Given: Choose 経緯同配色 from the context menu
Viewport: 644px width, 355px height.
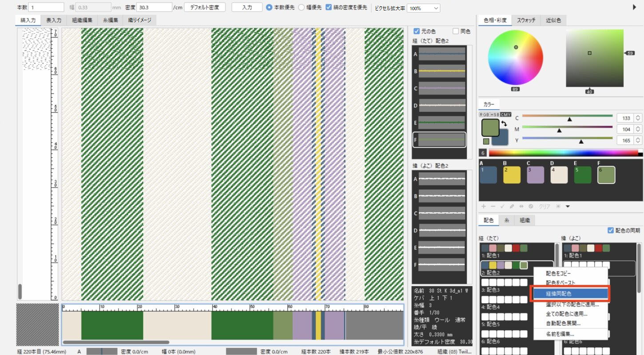Looking at the screenshot, I should pyautogui.click(x=570, y=294).
